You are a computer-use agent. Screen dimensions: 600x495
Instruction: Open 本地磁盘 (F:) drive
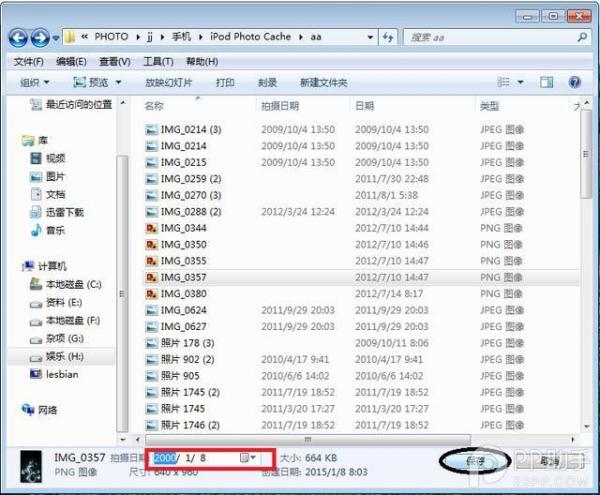point(65,321)
